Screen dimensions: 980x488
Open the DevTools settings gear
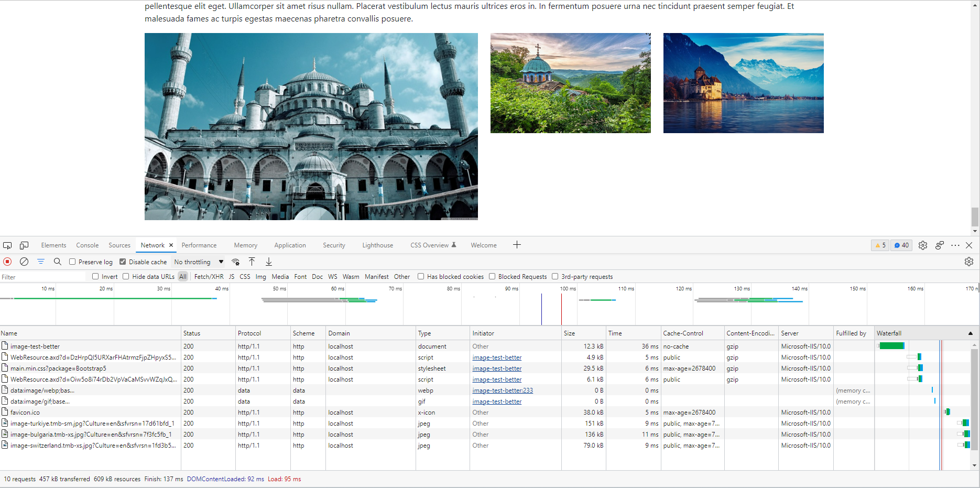click(x=923, y=245)
